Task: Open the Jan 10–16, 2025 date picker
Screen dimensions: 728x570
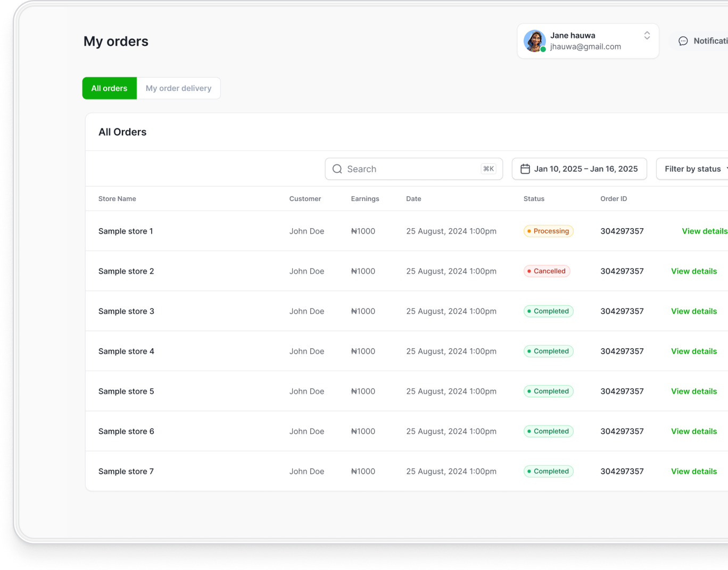Action: pyautogui.click(x=585, y=169)
